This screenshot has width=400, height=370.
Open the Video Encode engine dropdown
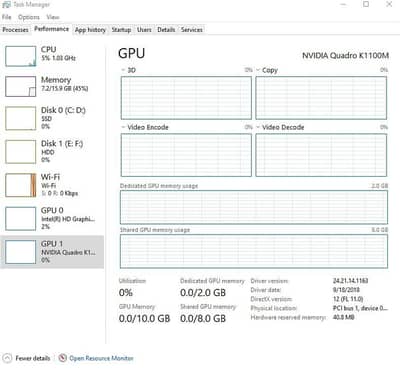[123, 127]
